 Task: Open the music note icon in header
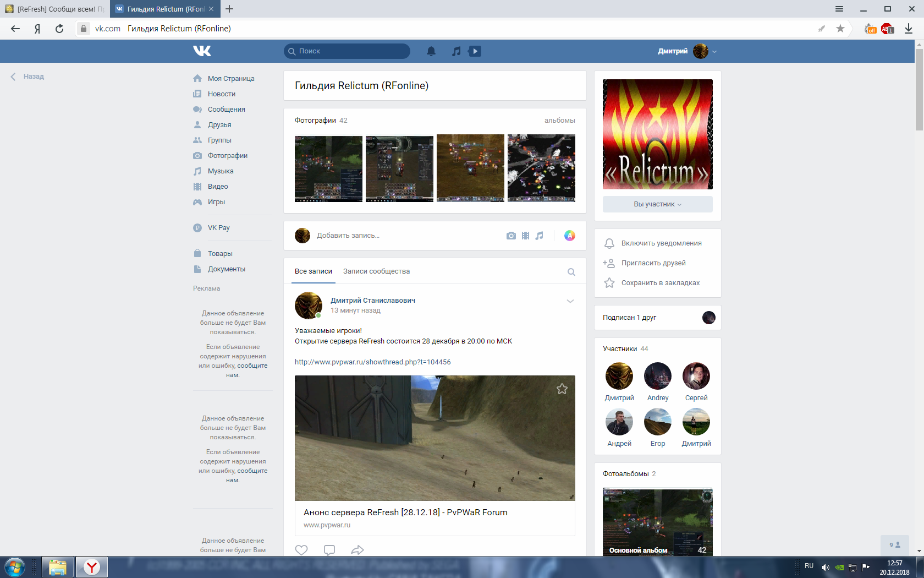coord(456,51)
